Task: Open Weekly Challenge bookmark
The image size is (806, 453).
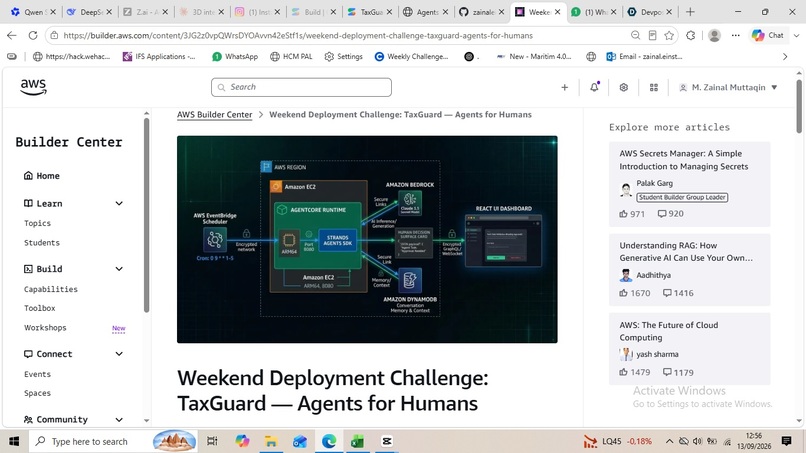Action: [x=411, y=57]
